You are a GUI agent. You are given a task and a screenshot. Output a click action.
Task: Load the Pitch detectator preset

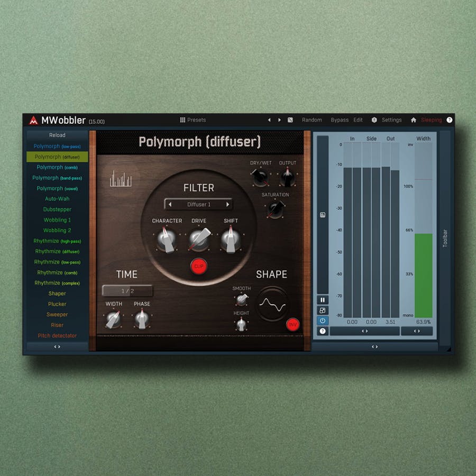point(57,335)
